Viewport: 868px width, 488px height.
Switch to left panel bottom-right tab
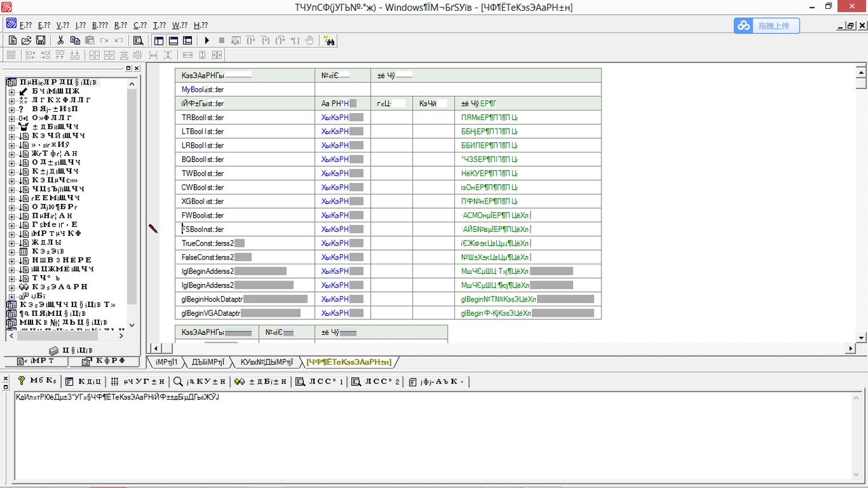pyautogui.click(x=102, y=362)
